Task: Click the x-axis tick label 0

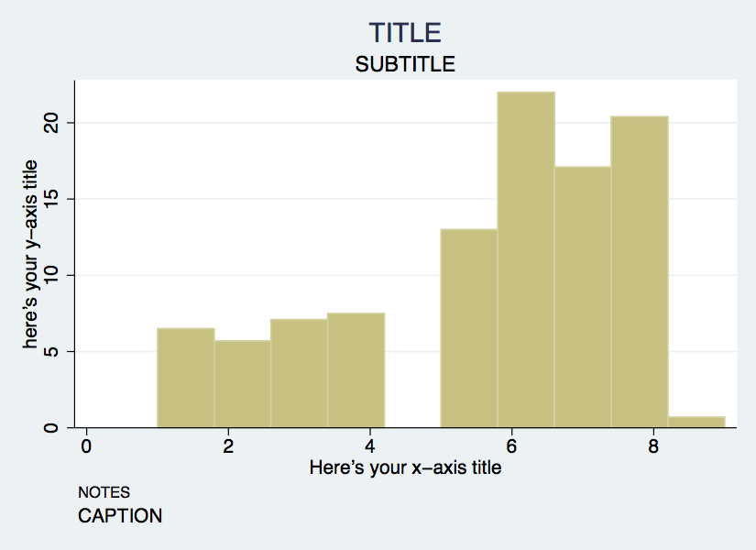Action: point(86,446)
